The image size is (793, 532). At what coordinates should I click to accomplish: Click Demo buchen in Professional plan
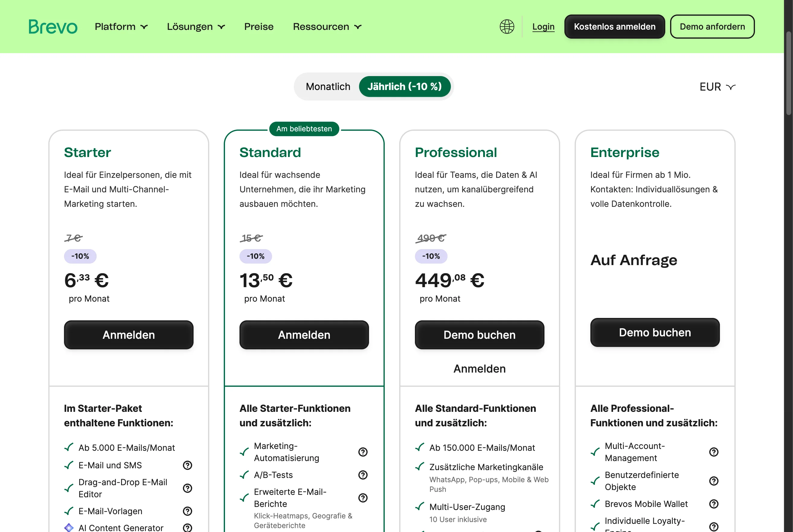pyautogui.click(x=480, y=335)
